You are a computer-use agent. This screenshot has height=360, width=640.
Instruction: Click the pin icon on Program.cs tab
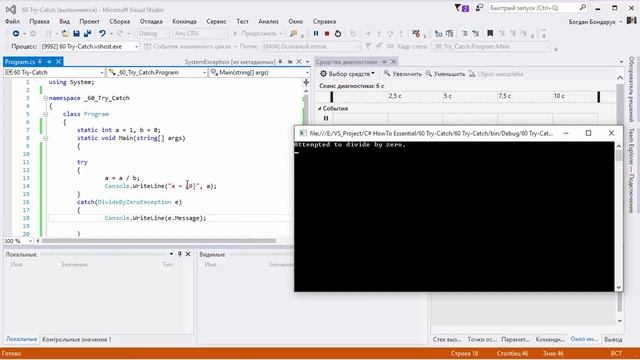(49, 62)
